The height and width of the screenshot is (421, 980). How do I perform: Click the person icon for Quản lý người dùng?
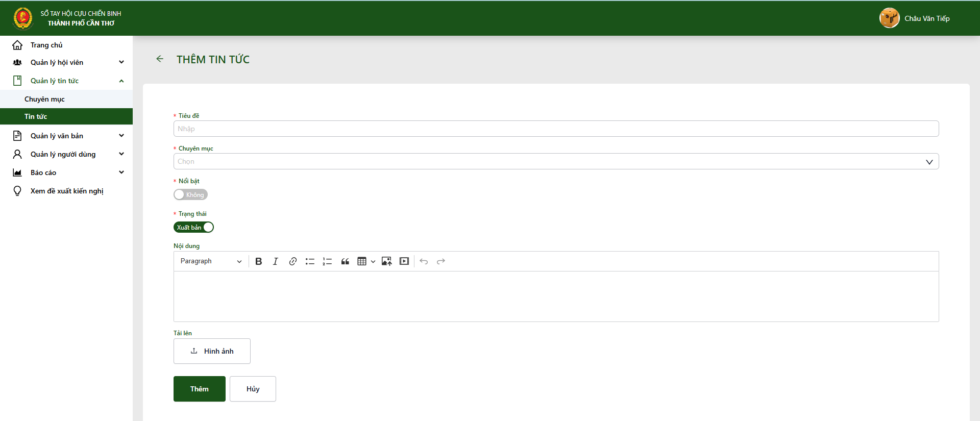[x=17, y=154]
